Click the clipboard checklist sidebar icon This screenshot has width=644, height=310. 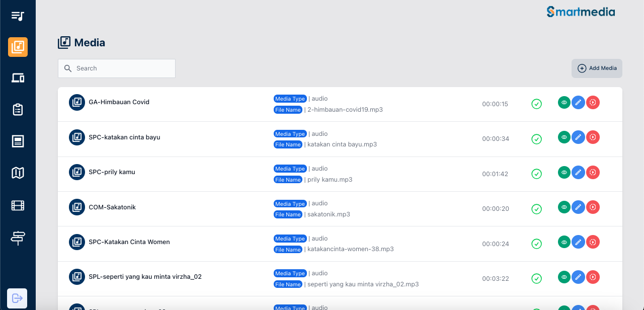pyautogui.click(x=18, y=110)
